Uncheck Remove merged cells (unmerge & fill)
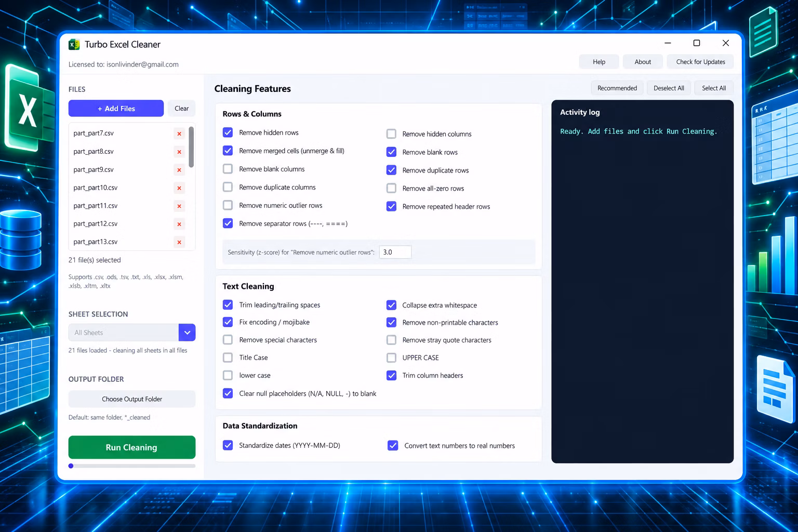The image size is (798, 532). click(x=228, y=151)
